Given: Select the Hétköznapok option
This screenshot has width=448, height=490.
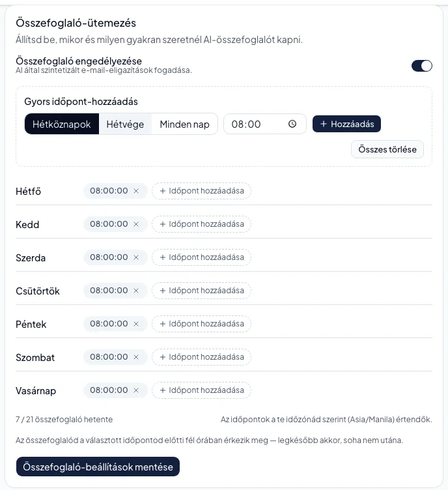Looking at the screenshot, I should [62, 124].
